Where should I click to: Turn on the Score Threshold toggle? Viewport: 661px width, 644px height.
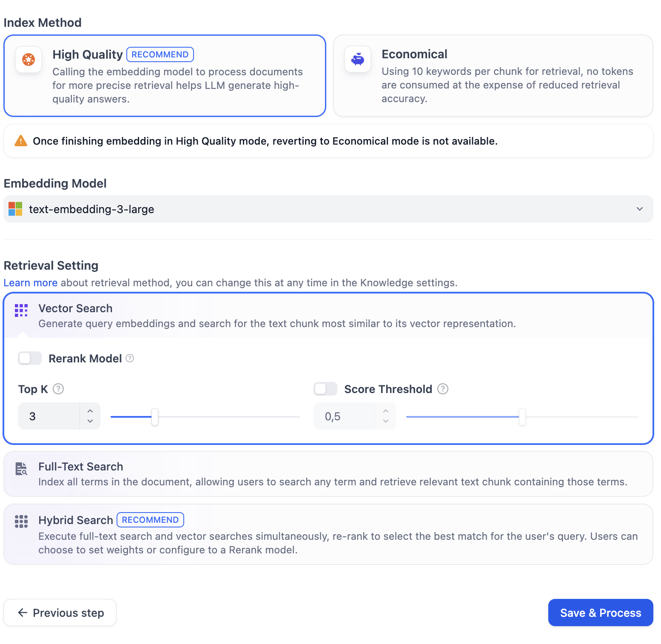[325, 389]
